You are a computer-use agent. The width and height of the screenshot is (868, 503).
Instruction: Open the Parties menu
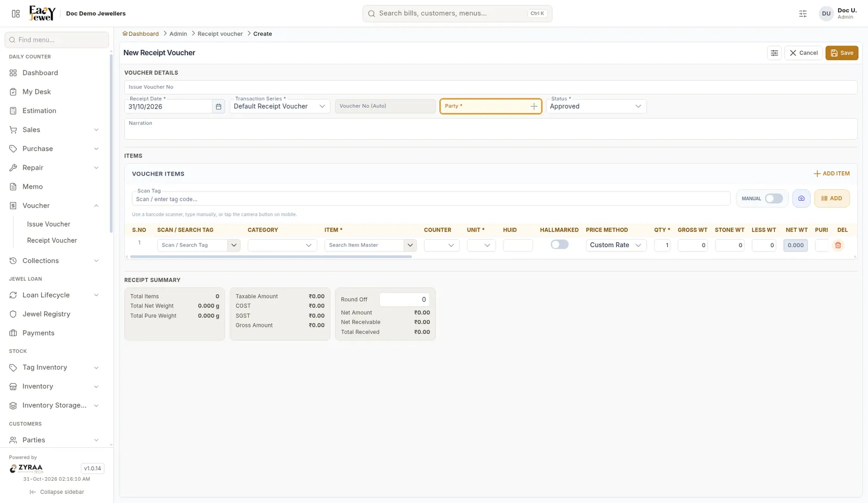[55, 440]
